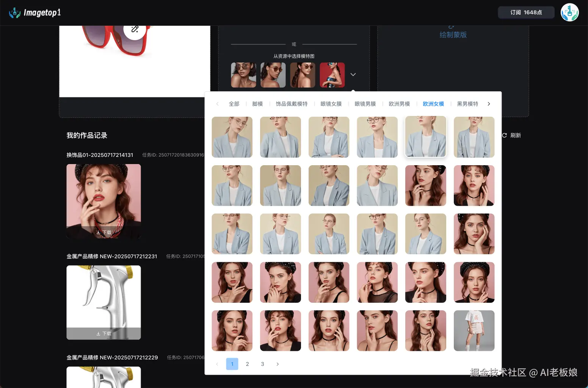Click the 换饰品01-20250717214131 title

point(100,155)
